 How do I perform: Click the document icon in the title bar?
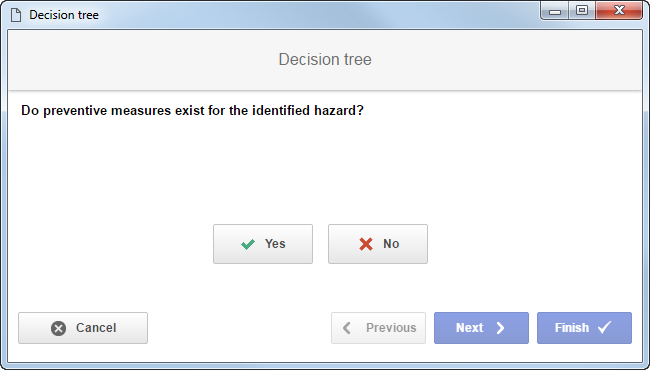coord(16,15)
